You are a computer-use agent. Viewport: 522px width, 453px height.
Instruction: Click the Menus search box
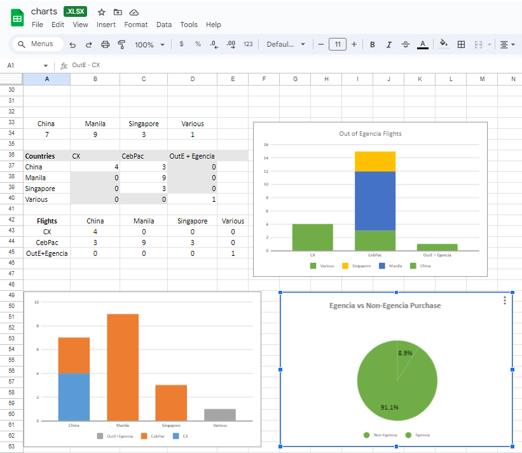pos(38,44)
